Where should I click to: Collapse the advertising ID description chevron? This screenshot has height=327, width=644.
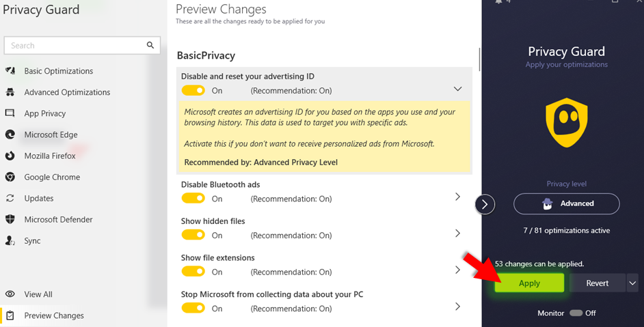point(457,89)
